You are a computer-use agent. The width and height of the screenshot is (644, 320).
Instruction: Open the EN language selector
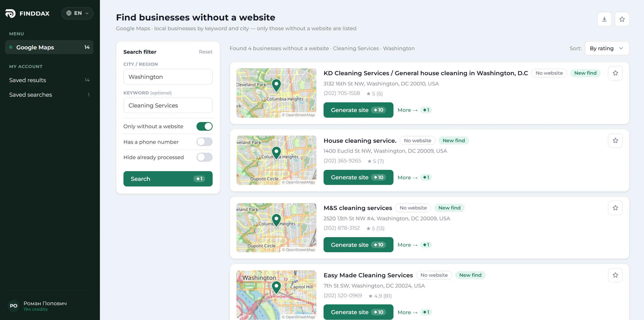(x=77, y=13)
